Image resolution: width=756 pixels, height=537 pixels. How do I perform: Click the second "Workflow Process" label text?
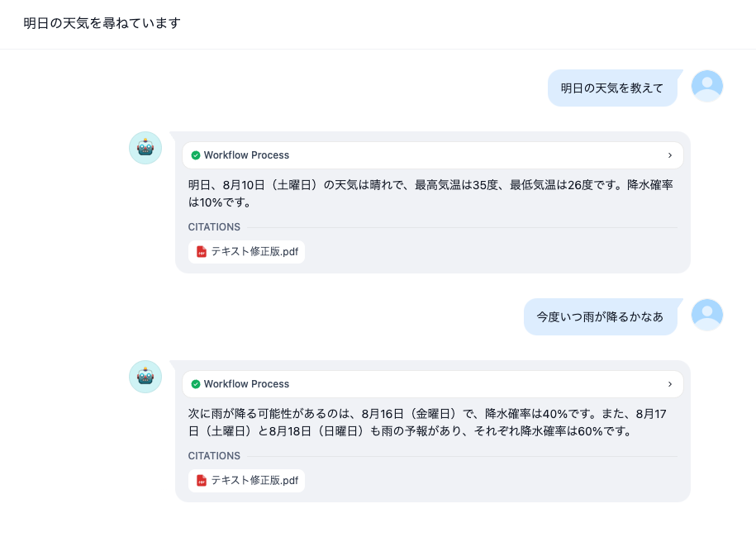pos(246,384)
